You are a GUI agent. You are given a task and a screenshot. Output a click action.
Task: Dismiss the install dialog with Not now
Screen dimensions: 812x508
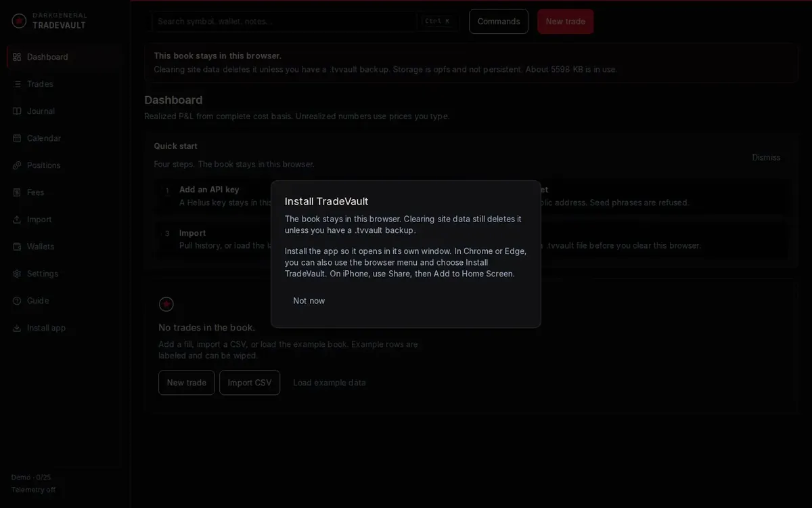(309, 301)
